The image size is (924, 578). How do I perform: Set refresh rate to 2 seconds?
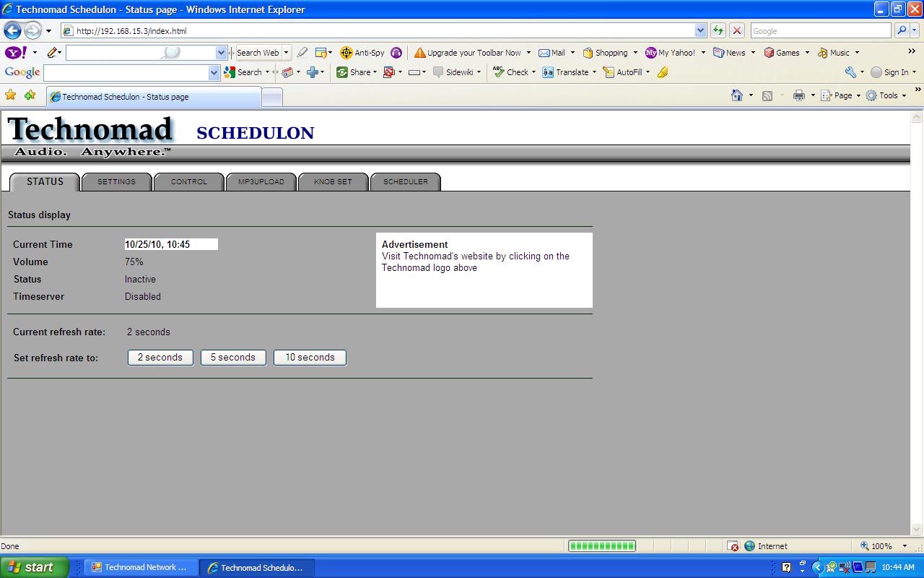[x=160, y=358]
